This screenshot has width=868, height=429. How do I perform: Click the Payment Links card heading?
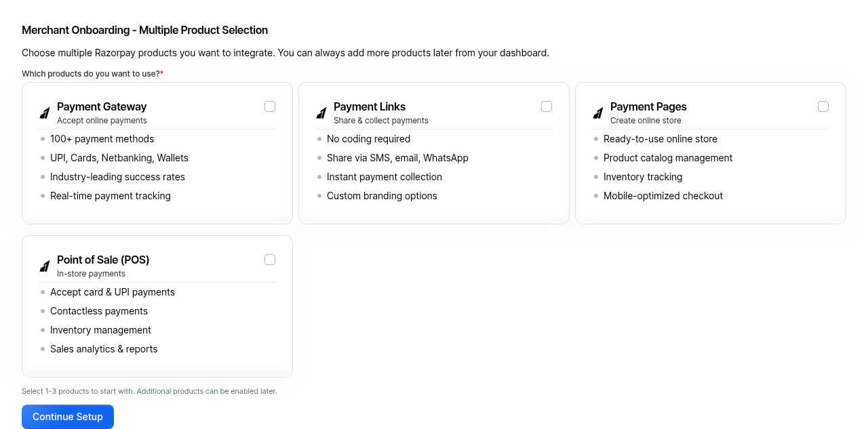coord(370,106)
